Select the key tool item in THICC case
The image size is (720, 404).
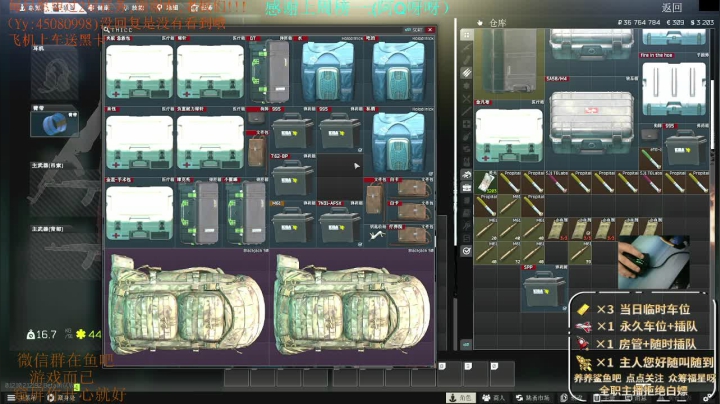coord(376,236)
